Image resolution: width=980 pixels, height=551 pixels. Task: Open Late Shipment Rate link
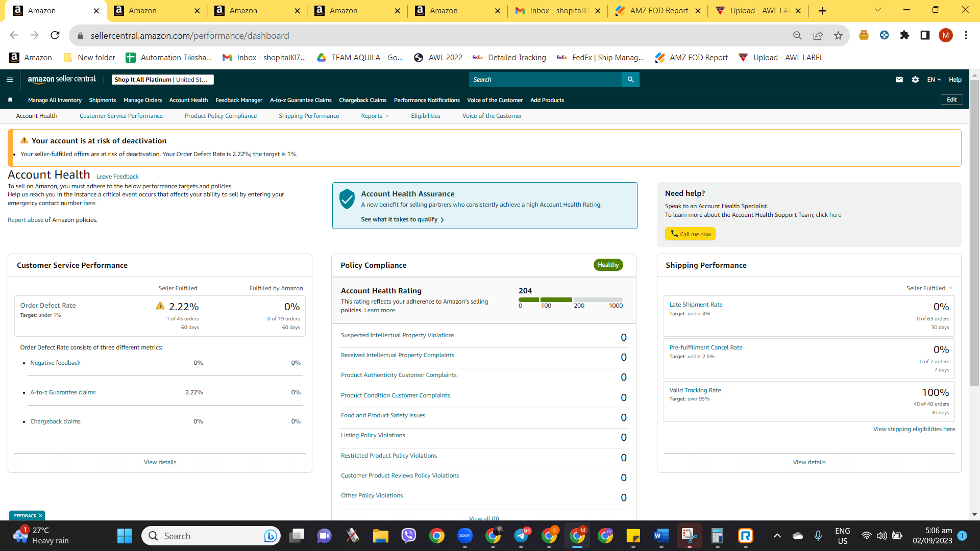click(x=696, y=305)
